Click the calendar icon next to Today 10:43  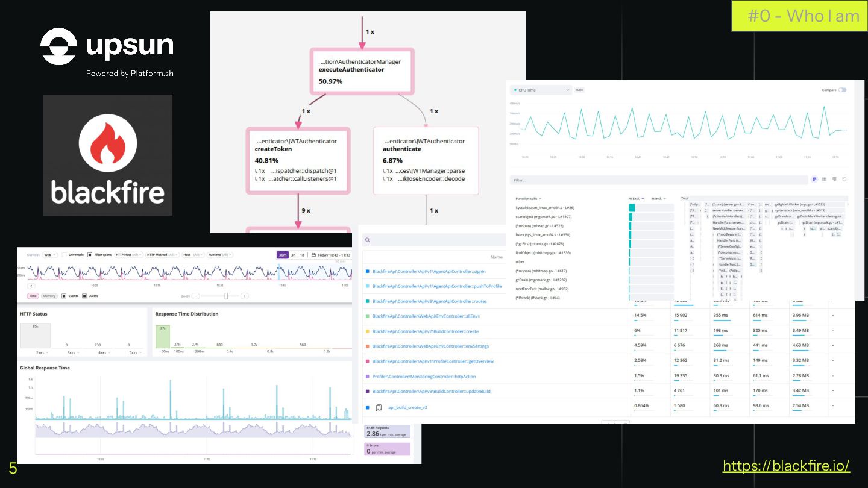pos(313,255)
